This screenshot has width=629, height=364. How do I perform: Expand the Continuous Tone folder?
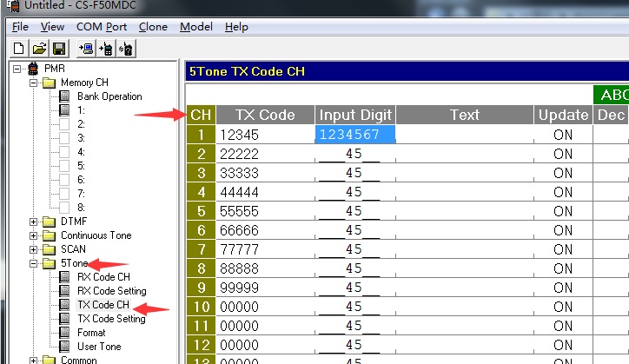pyautogui.click(x=34, y=235)
